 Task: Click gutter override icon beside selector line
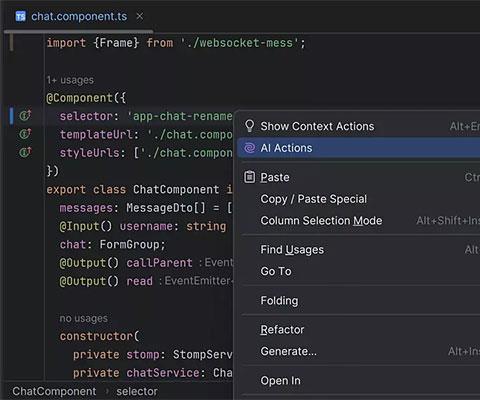click(25, 115)
